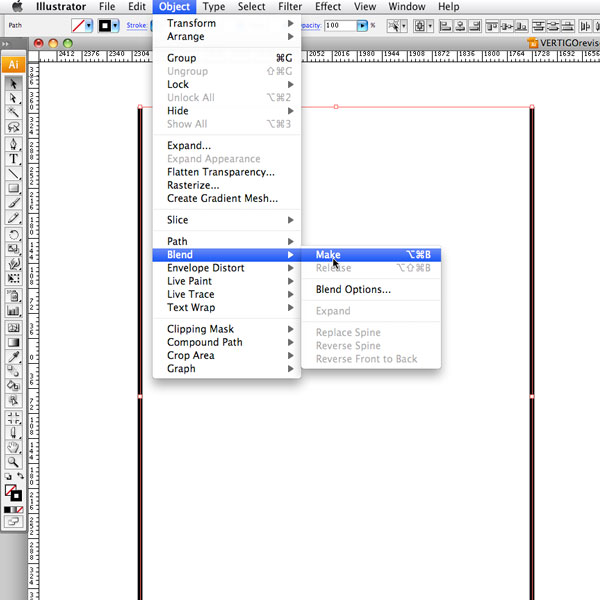The height and width of the screenshot is (600, 600).
Task: Select the Rotate tool
Action: pos(13,234)
